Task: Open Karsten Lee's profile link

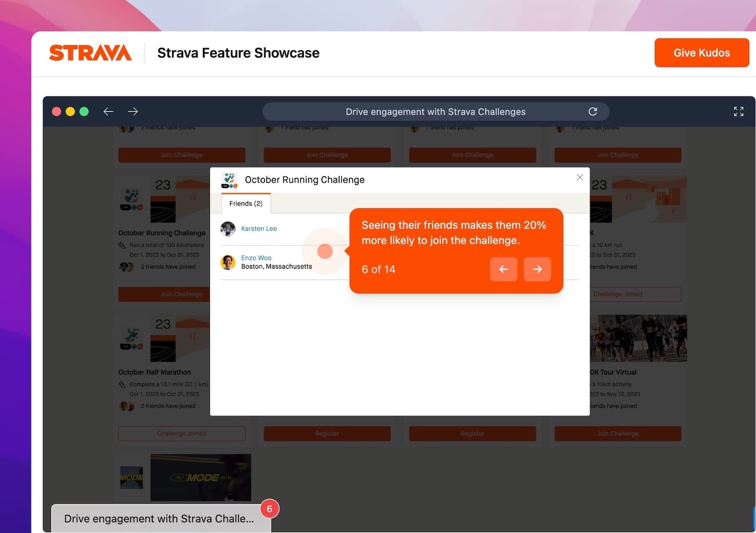Action: [259, 229]
